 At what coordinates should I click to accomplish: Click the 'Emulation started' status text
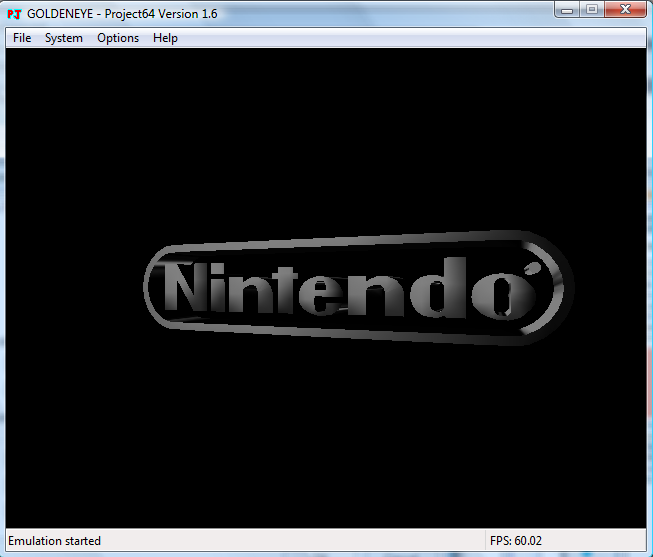click(54, 541)
